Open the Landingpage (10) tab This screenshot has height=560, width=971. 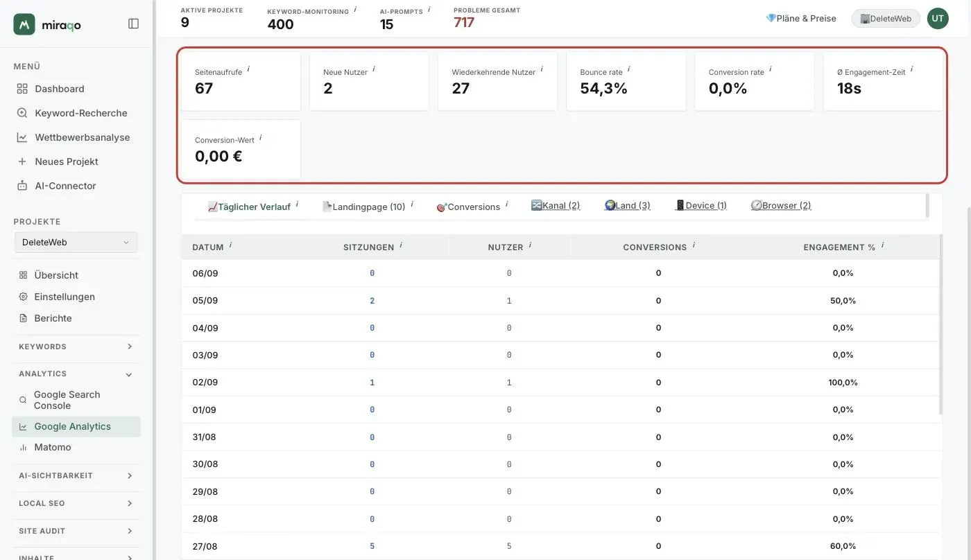pos(364,207)
